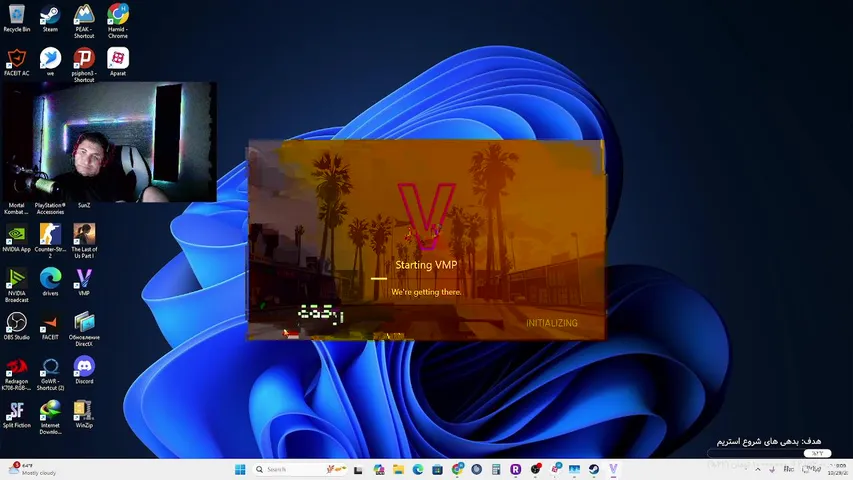853x480 pixels.
Task: Open Steam from the taskbar
Action: click(594, 470)
